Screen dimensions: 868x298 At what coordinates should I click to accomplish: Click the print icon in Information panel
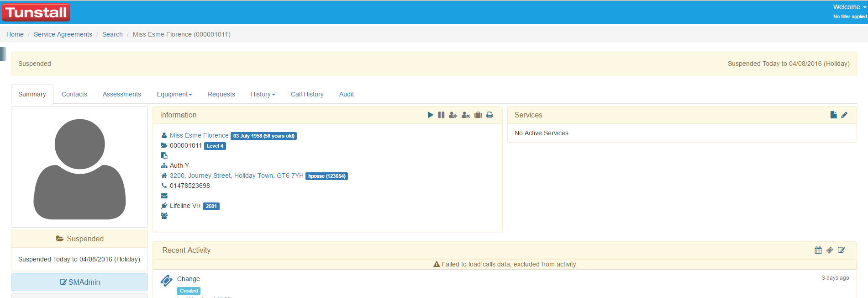tap(489, 115)
